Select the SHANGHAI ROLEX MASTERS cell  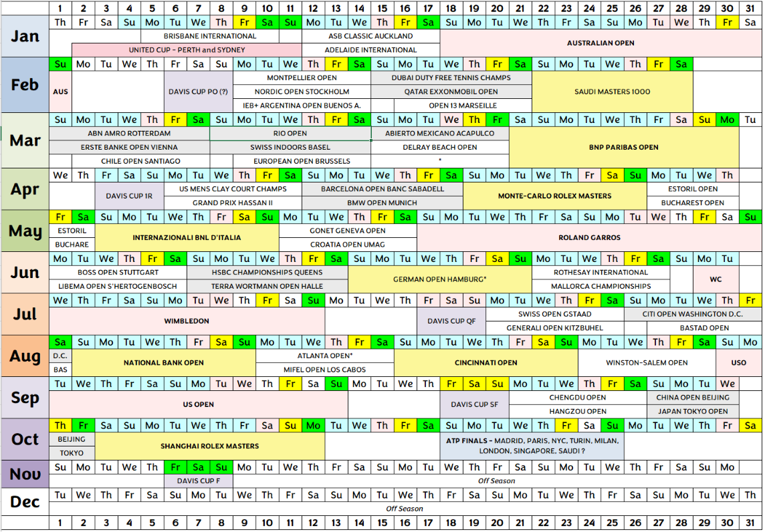pyautogui.click(x=210, y=446)
